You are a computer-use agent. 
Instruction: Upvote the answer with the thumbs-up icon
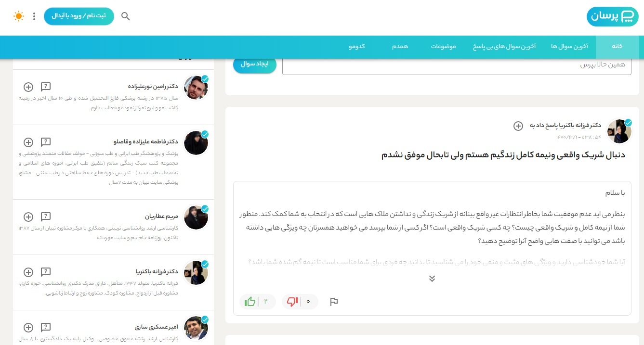250,301
